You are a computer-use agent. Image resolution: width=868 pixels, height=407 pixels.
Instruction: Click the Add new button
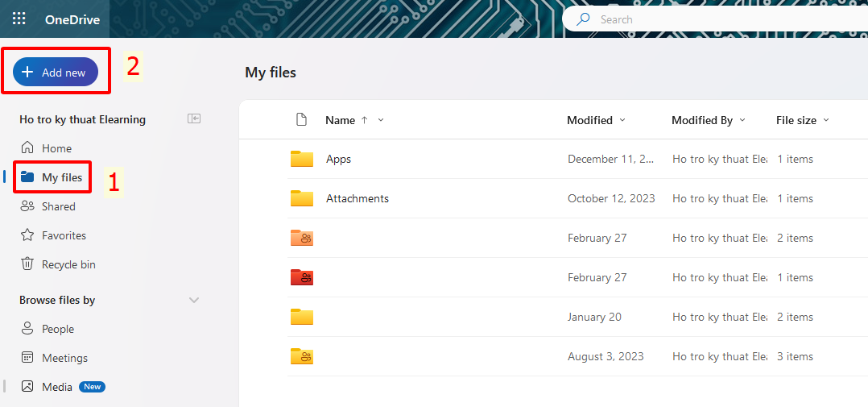56,73
